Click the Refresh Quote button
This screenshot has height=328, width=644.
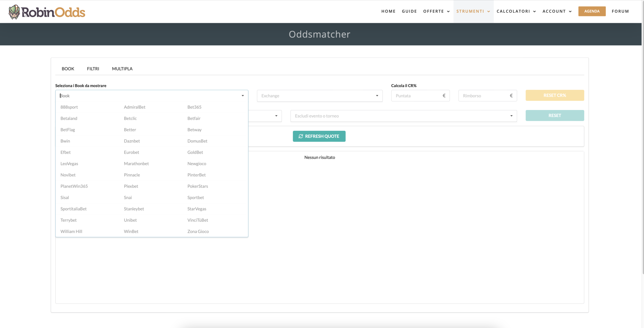point(319,136)
